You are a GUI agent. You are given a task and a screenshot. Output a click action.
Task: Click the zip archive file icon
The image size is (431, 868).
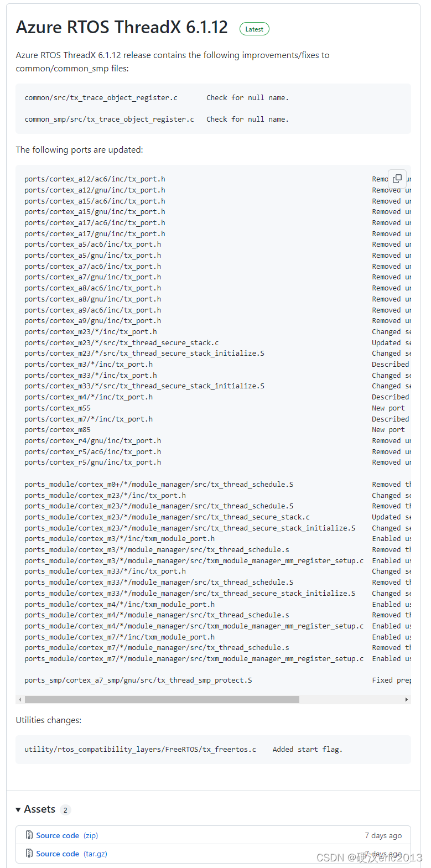[29, 835]
